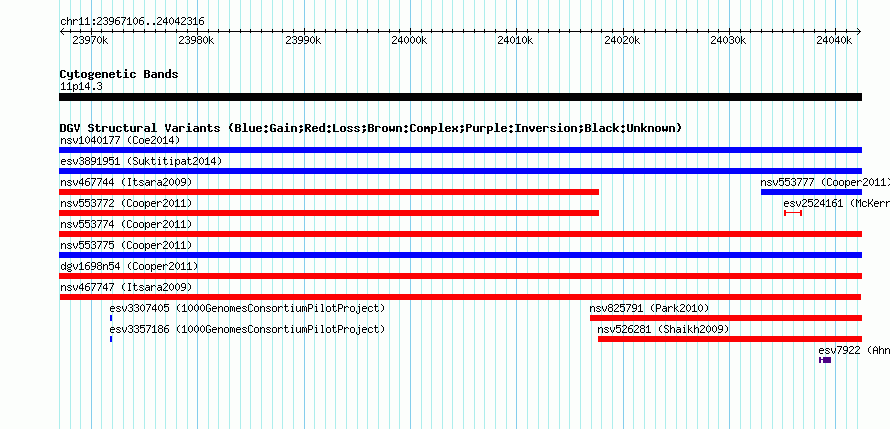
Task: Click the nsv1040177 (Coe2014) blue gain bar
Action: click(x=460, y=150)
